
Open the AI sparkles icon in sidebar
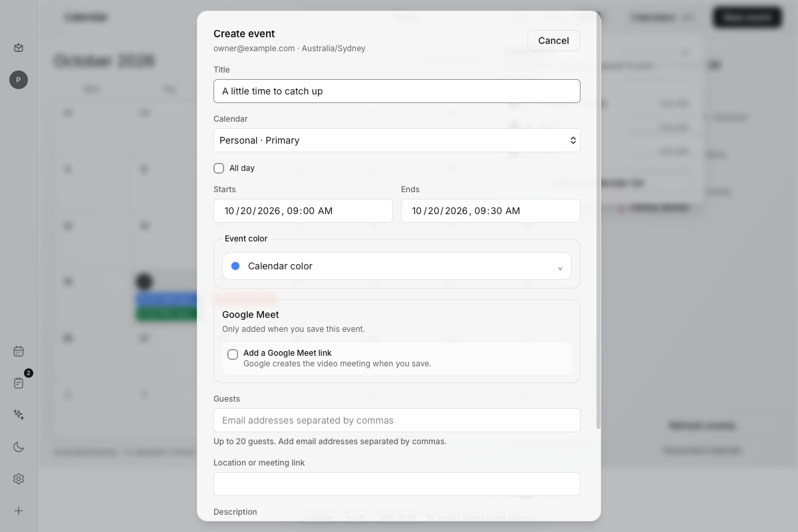pyautogui.click(x=19, y=415)
